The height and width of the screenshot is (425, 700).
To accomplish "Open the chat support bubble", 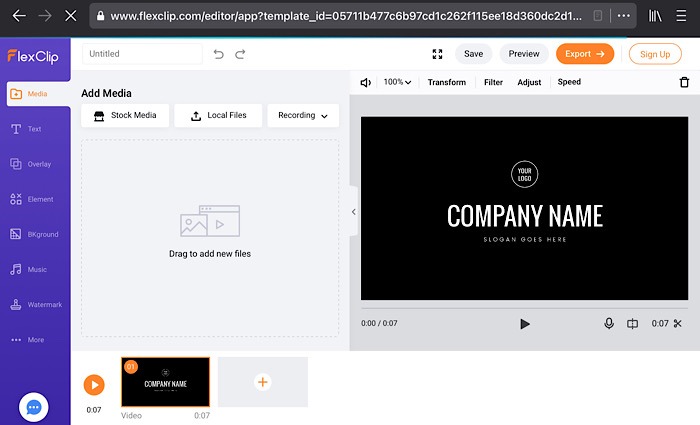I will pyautogui.click(x=34, y=407).
